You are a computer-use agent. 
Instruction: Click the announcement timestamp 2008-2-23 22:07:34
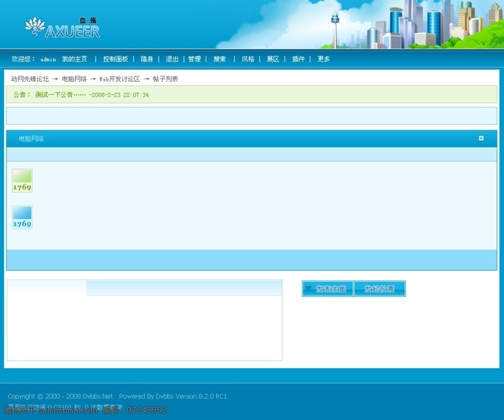click(120, 95)
